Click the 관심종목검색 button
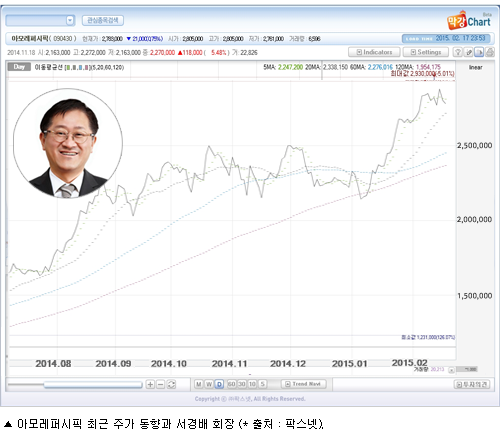This screenshot has width=500, height=438. pyautogui.click(x=103, y=20)
